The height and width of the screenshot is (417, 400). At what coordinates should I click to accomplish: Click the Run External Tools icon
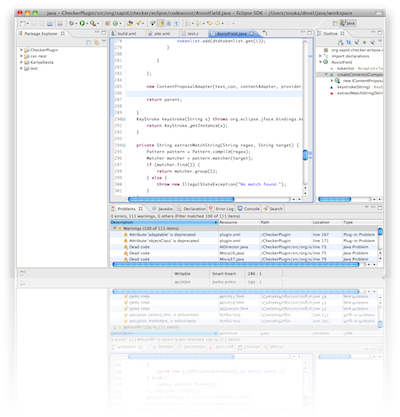tap(92, 23)
